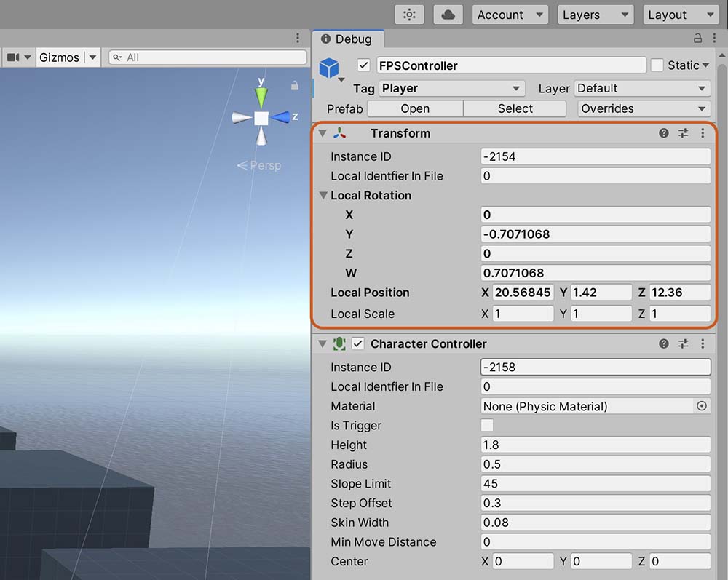The width and height of the screenshot is (728, 580).
Task: Open the Account dropdown
Action: click(510, 15)
